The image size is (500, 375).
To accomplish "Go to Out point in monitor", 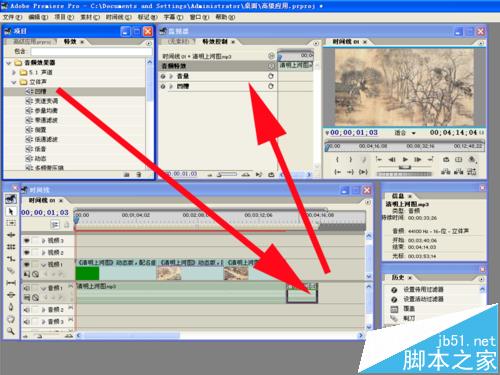I will pyautogui.click(x=350, y=172).
